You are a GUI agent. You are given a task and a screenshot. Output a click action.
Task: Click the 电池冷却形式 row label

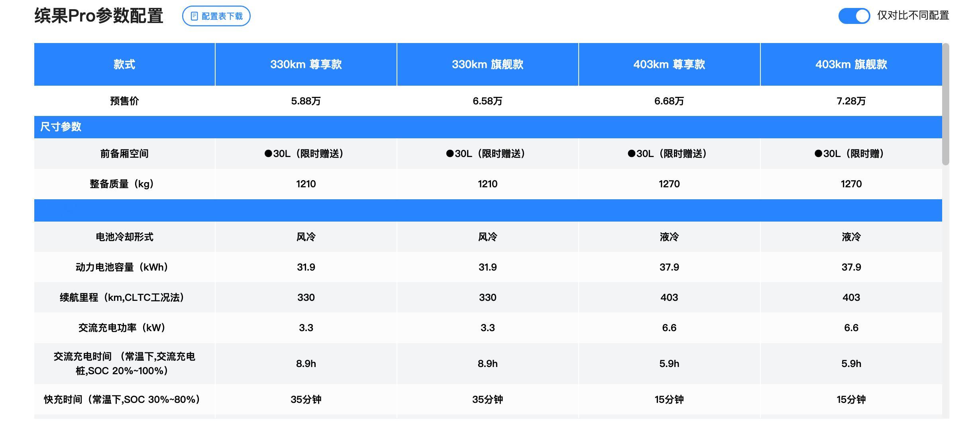(x=124, y=237)
